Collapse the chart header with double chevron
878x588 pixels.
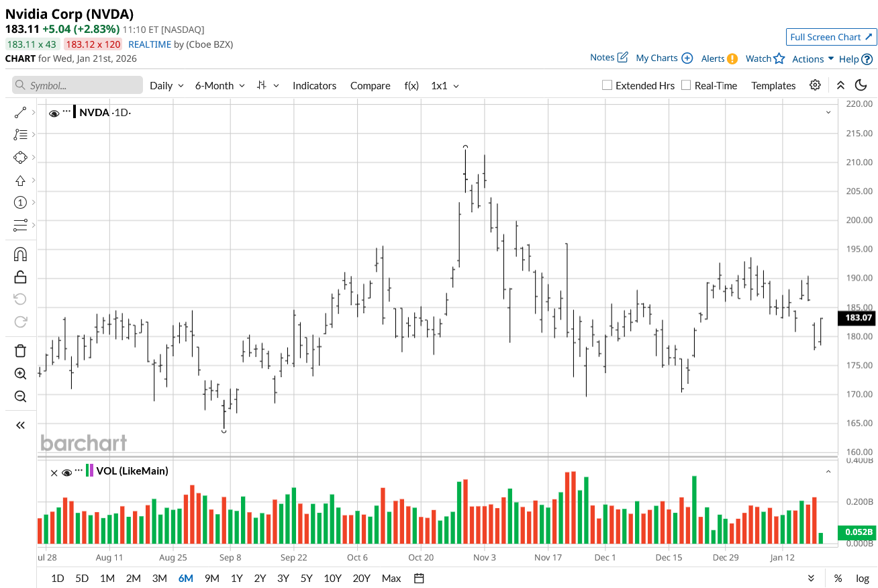(x=840, y=85)
